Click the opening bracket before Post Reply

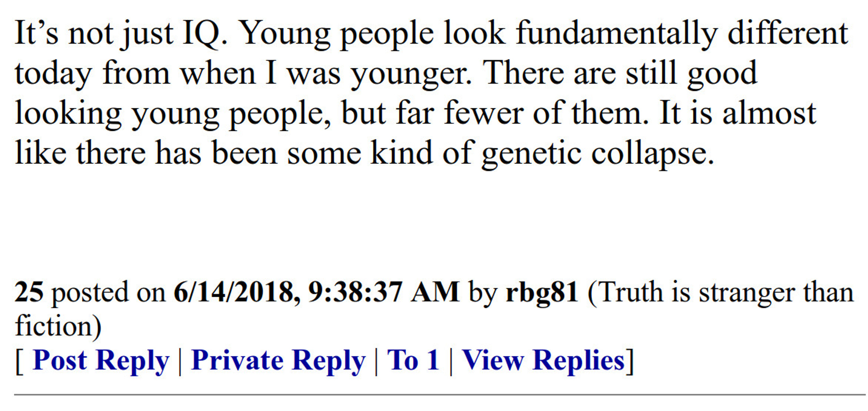pos(19,361)
